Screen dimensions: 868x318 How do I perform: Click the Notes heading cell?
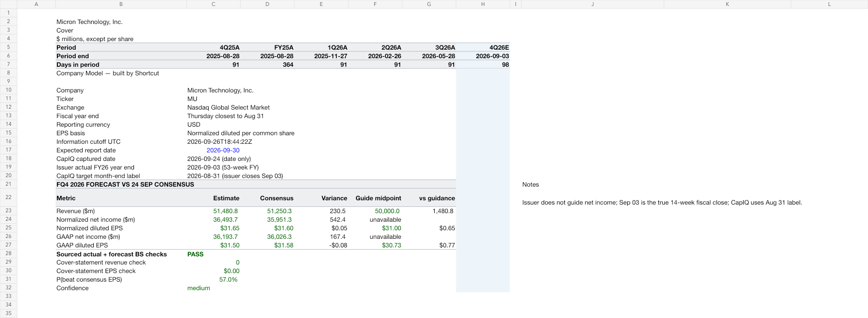[x=530, y=184]
